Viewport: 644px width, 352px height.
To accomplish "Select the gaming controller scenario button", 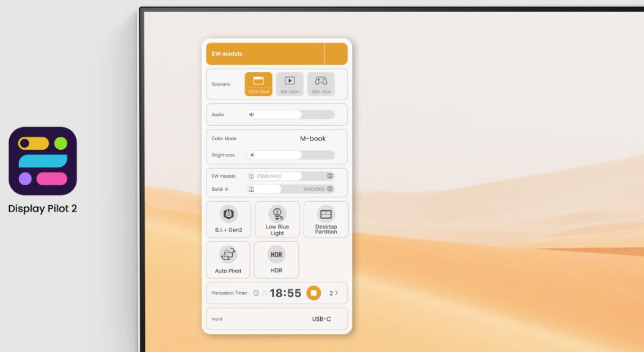I will point(321,84).
